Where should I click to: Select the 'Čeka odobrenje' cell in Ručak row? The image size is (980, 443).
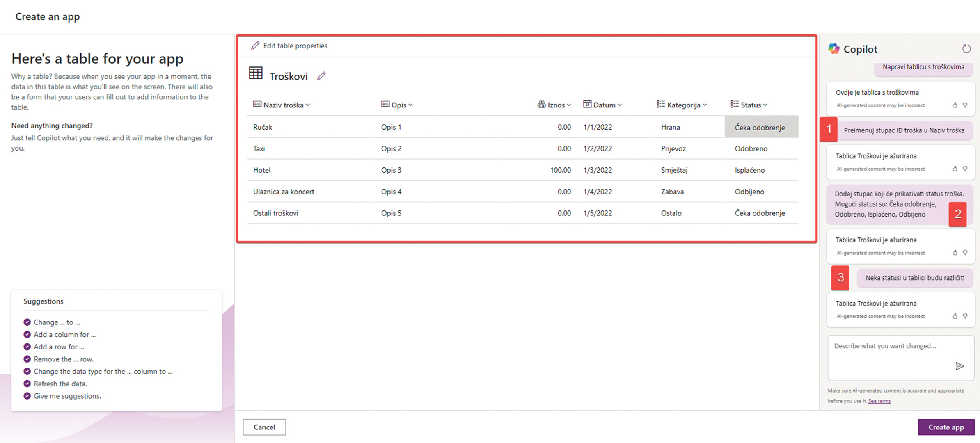click(761, 127)
